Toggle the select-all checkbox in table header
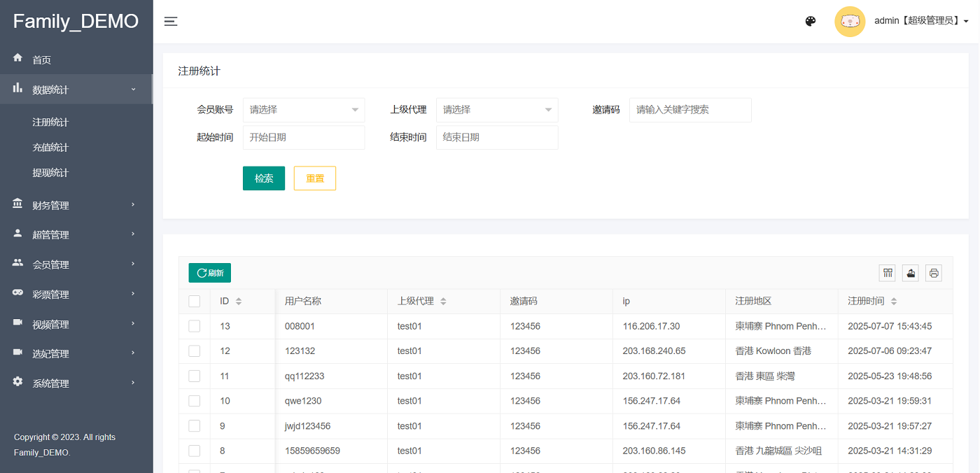The height and width of the screenshot is (473, 980). point(195,302)
